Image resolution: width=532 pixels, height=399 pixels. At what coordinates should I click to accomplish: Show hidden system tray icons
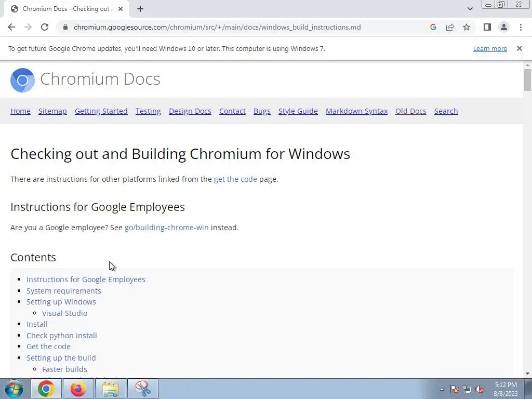pyautogui.click(x=442, y=389)
